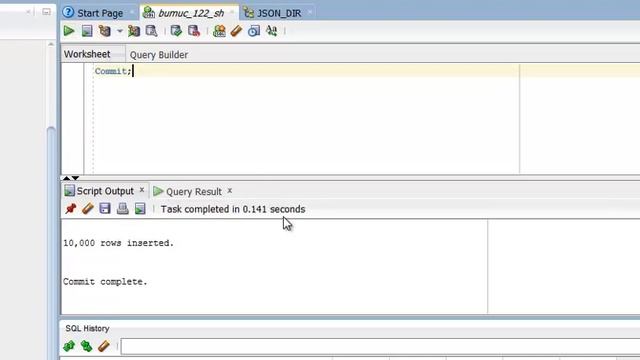The image size is (640, 360).
Task: Close the JSON_DIR tab
Action: [x=310, y=12]
